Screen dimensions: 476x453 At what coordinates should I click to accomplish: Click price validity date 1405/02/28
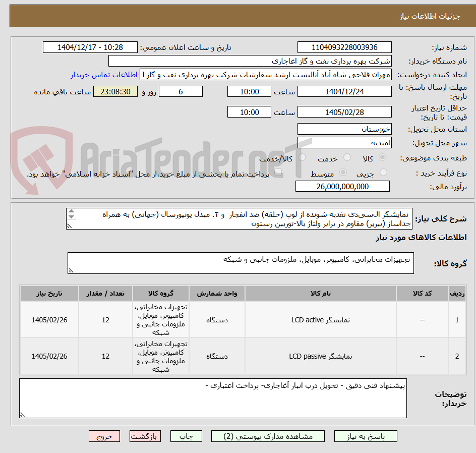click(x=344, y=112)
